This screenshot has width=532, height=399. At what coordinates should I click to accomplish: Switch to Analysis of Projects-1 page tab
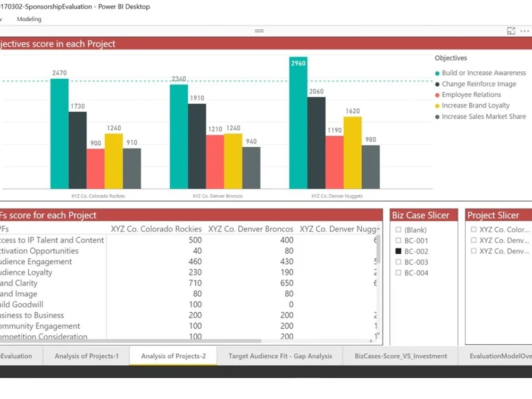coord(87,356)
